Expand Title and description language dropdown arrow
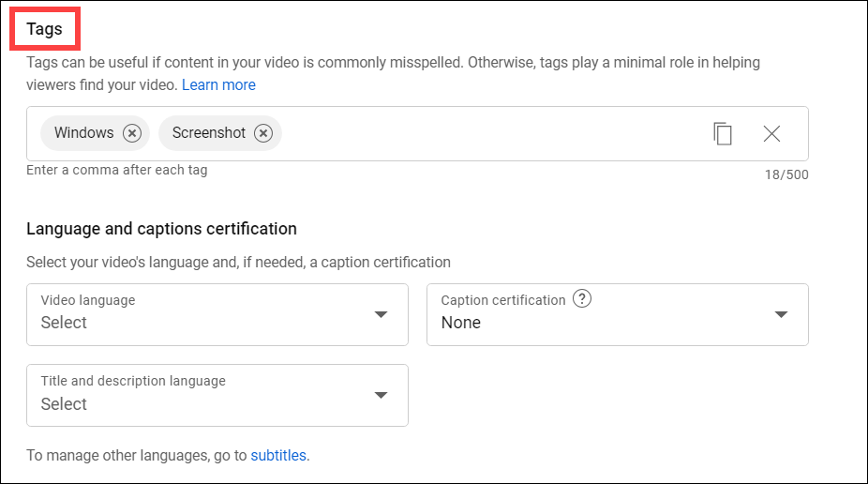This screenshot has height=484, width=868. tap(381, 396)
